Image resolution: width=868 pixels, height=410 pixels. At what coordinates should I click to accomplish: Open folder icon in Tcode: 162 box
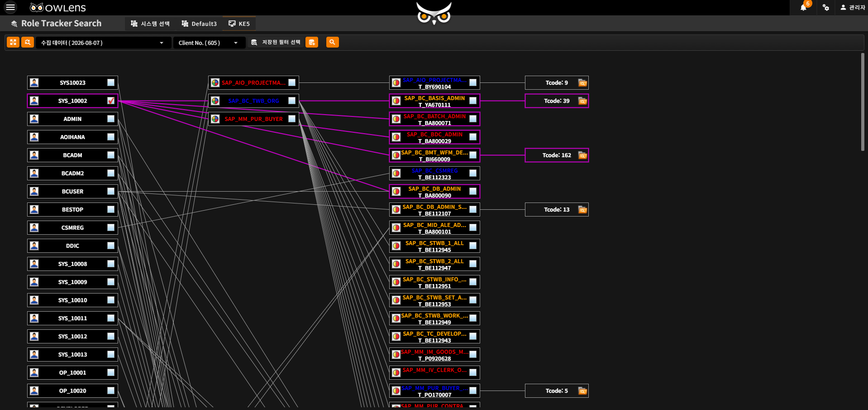(582, 155)
